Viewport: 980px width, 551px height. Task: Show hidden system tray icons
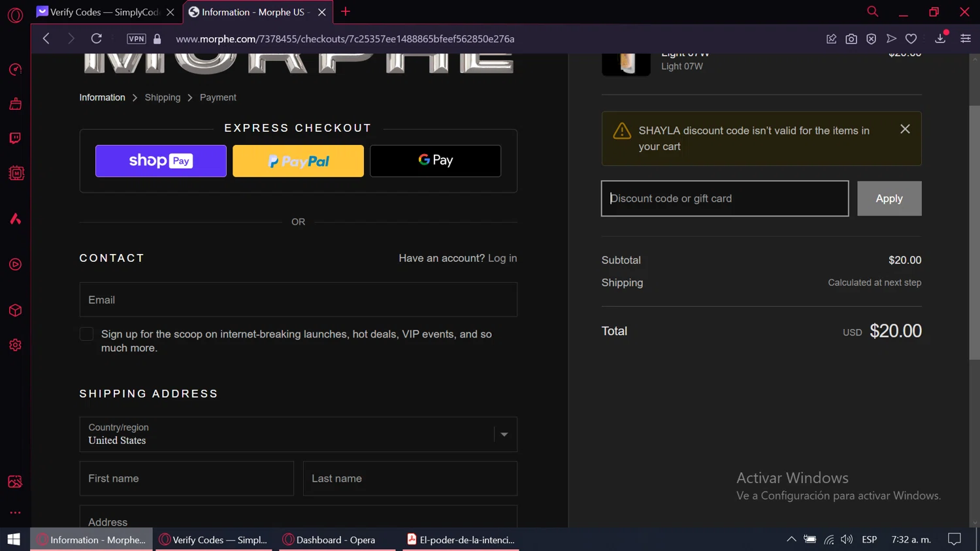click(791, 539)
